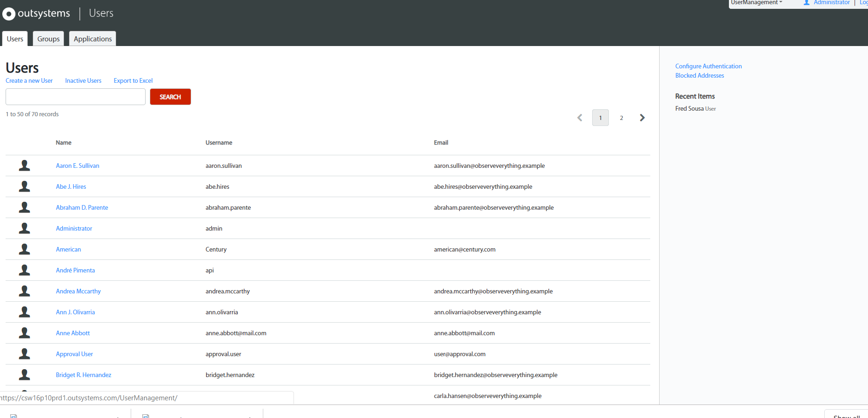
Task: Select page 1 in the pagination
Action: click(x=601, y=118)
